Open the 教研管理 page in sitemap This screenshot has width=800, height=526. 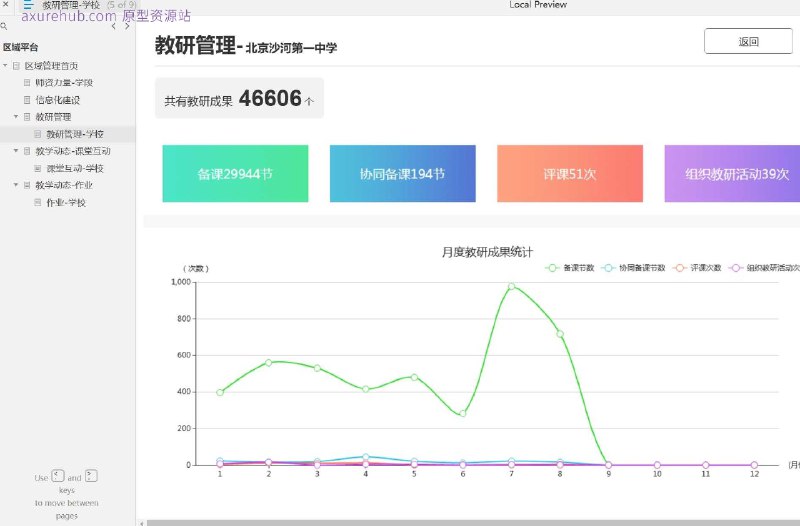pyautogui.click(x=53, y=117)
